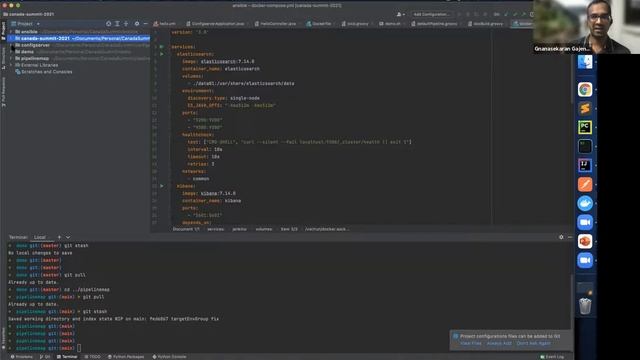The image size is (640, 360).
Task: Open the Problems tool window
Action: pos(22,357)
